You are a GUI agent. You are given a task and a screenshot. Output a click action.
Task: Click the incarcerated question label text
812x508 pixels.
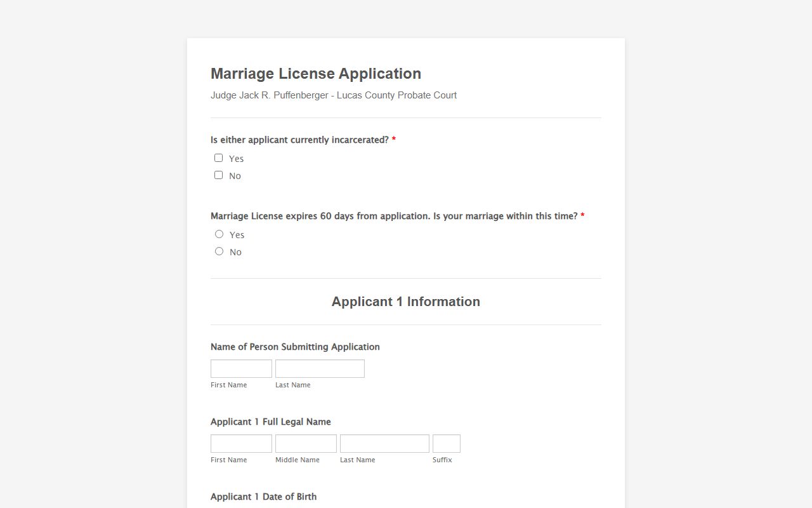pyautogui.click(x=299, y=140)
